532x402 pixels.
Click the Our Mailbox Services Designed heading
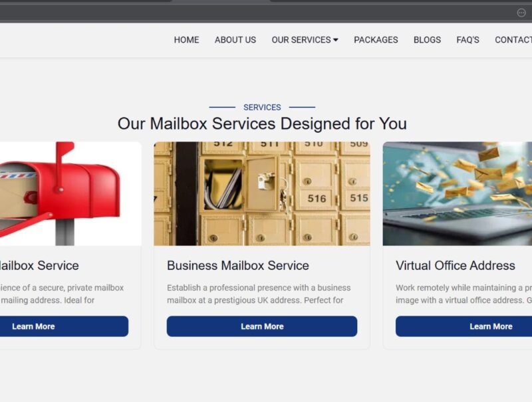pos(262,124)
